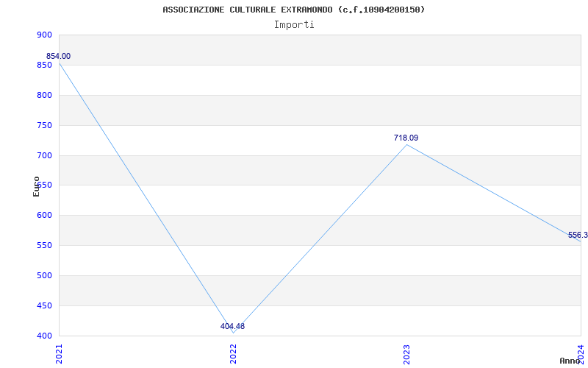Screen dimensions: 588x368
Task: Click the 800 y-axis value
Action: tap(44, 95)
